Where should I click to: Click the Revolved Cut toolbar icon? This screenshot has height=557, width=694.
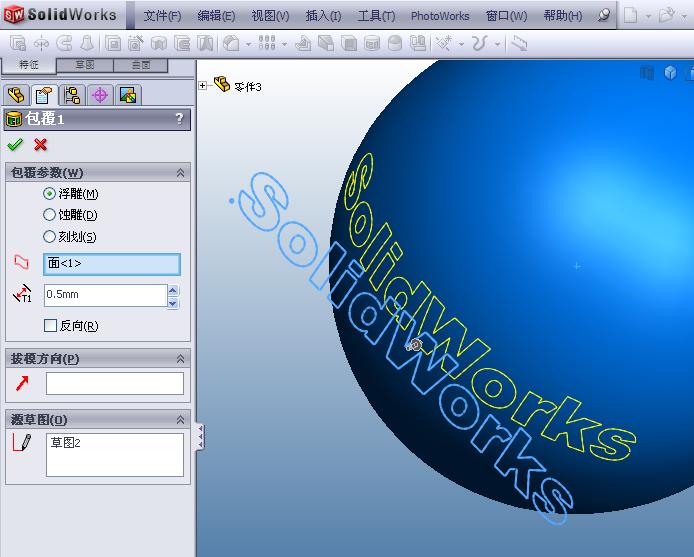coord(159,43)
